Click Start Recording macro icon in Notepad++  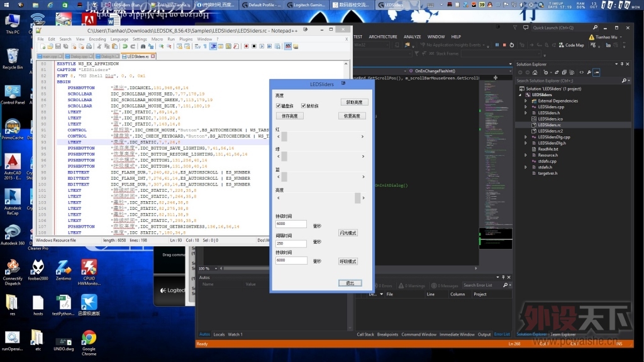(x=247, y=47)
